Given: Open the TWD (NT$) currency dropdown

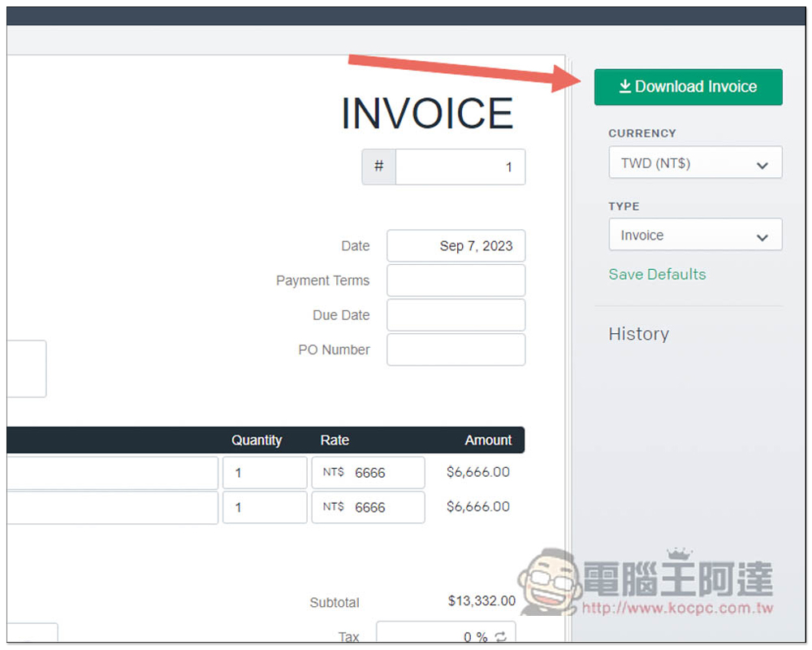Looking at the screenshot, I should (x=695, y=162).
